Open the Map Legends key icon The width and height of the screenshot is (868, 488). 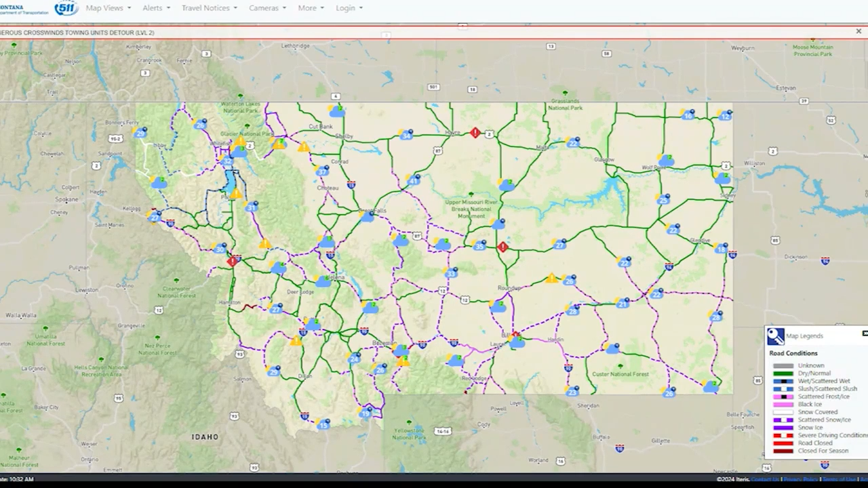click(x=775, y=335)
